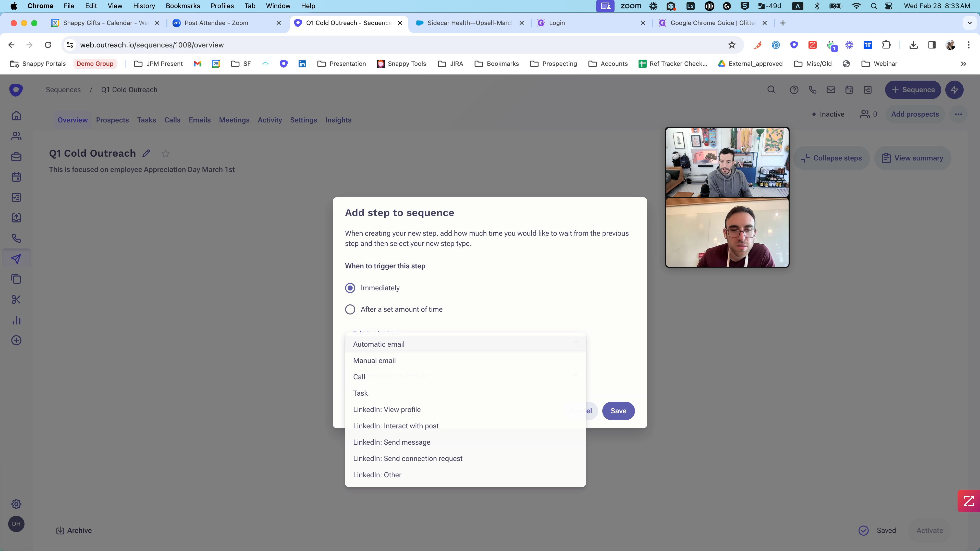Click the compose email envelope icon
Image resolution: width=980 pixels, height=551 pixels.
click(831, 90)
